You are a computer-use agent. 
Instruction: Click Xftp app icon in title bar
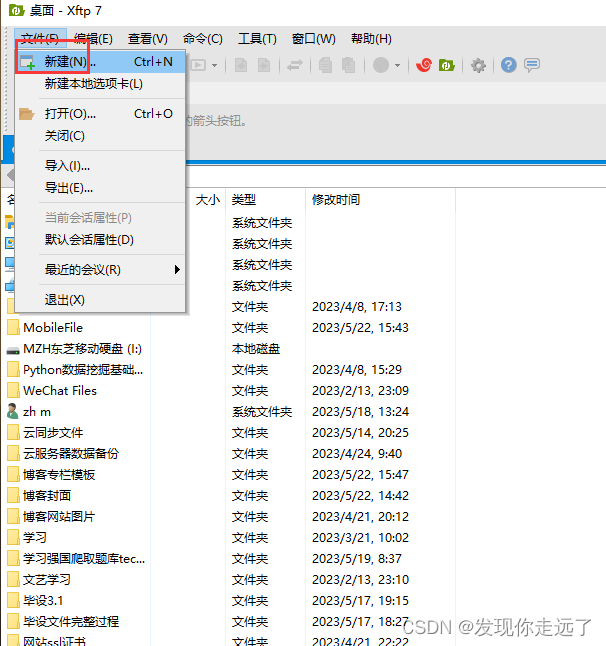pyautogui.click(x=16, y=10)
